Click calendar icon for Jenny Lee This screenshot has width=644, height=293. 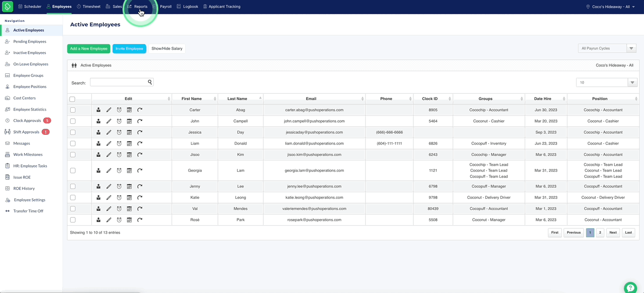tap(129, 186)
